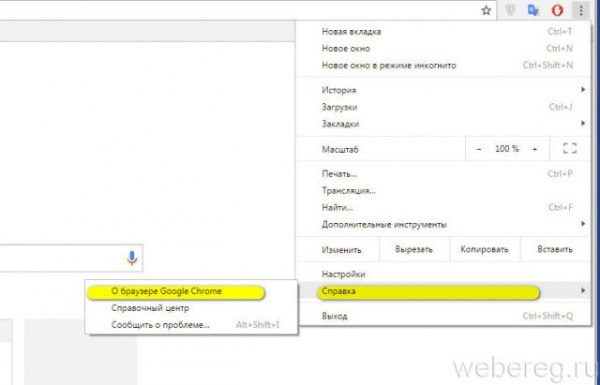Open Загрузки from the menu
Image resolution: width=600 pixels, height=385 pixels.
(x=444, y=107)
